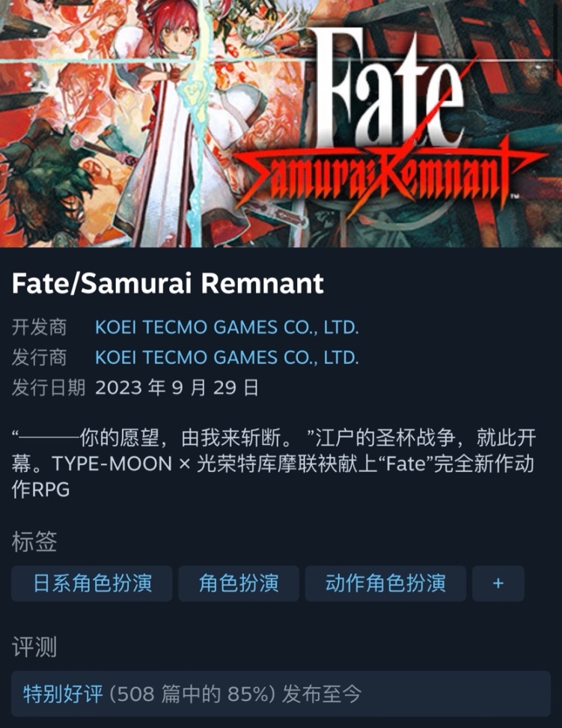Click the white Fate logo in banner
Viewport: 562px width, 728px height.
pyautogui.click(x=389, y=88)
